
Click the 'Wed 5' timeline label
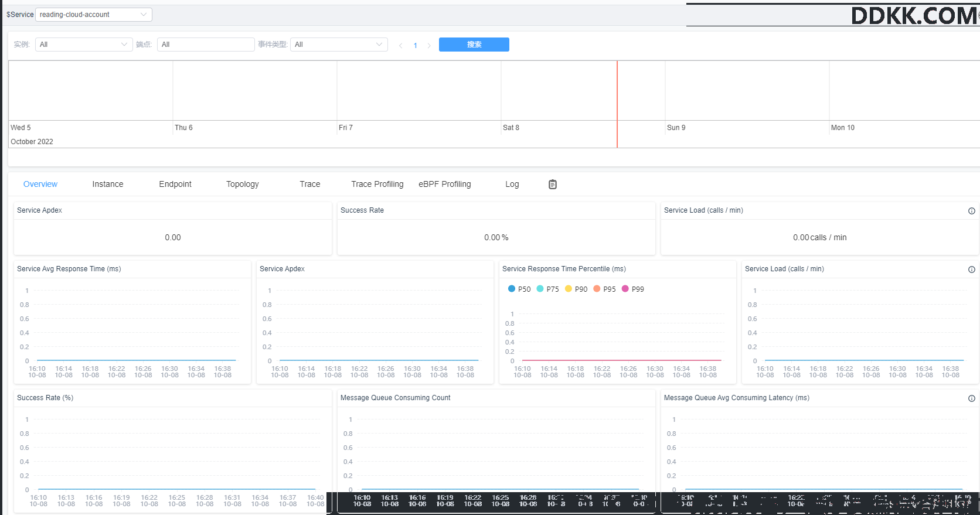tap(21, 128)
